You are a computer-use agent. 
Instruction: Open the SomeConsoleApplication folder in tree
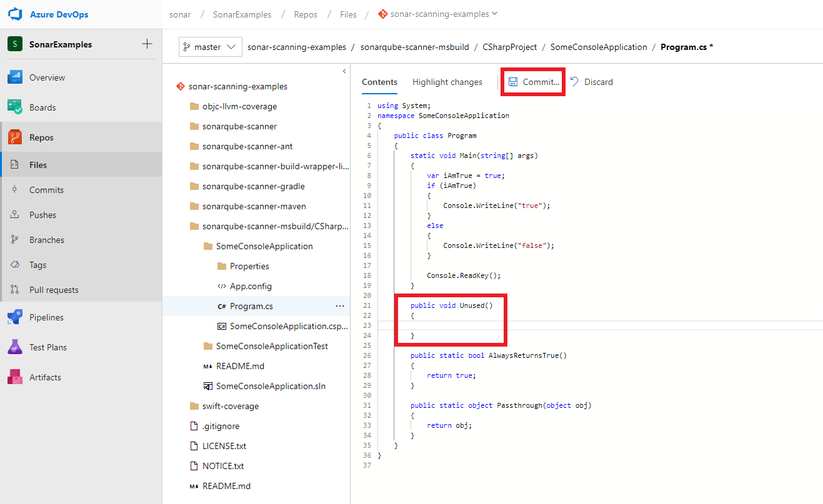coord(264,246)
